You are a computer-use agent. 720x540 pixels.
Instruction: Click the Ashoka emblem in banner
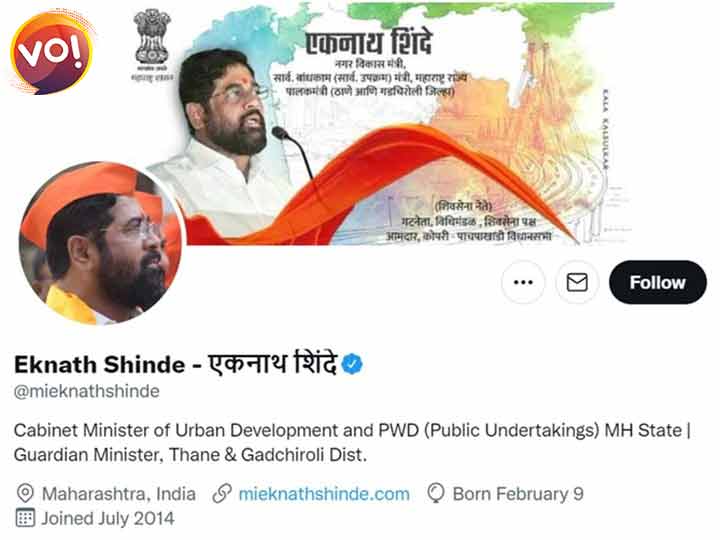coord(152,45)
